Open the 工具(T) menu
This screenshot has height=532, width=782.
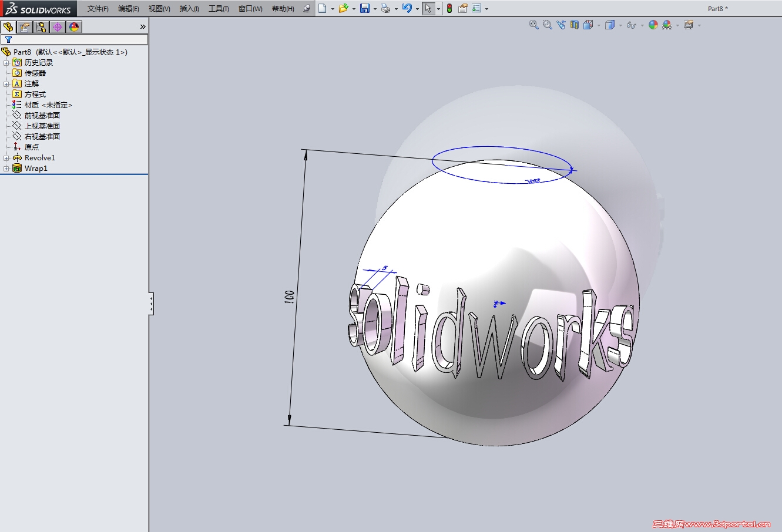point(219,9)
